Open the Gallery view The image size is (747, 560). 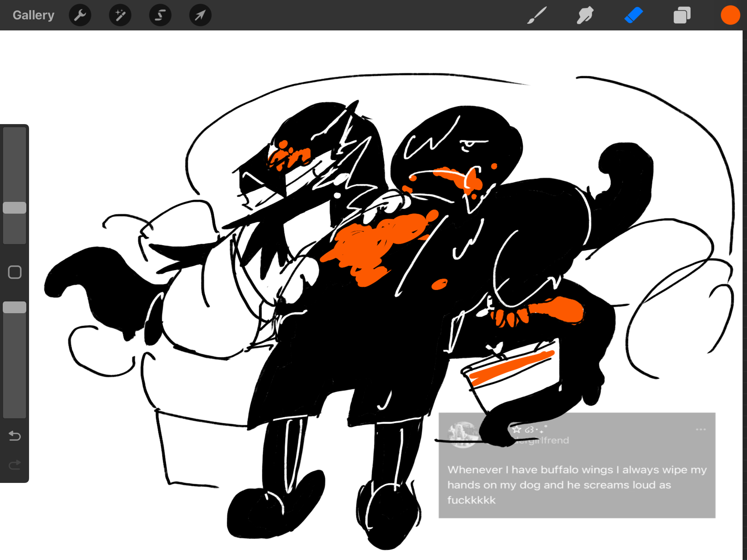33,15
